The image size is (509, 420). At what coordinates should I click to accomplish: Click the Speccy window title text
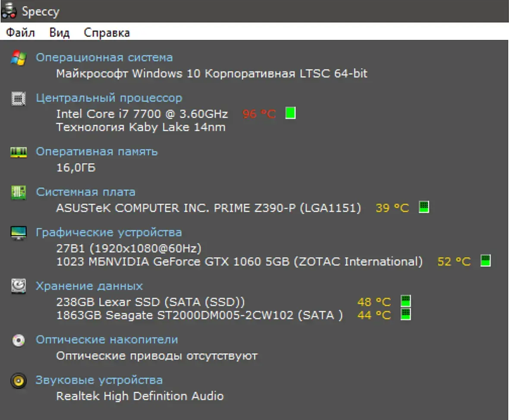[x=41, y=12]
